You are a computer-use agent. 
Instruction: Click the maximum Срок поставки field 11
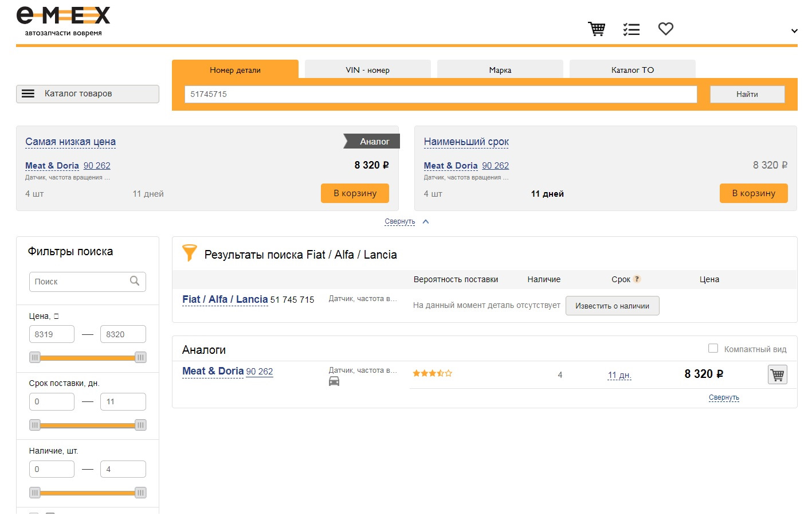[x=123, y=401]
